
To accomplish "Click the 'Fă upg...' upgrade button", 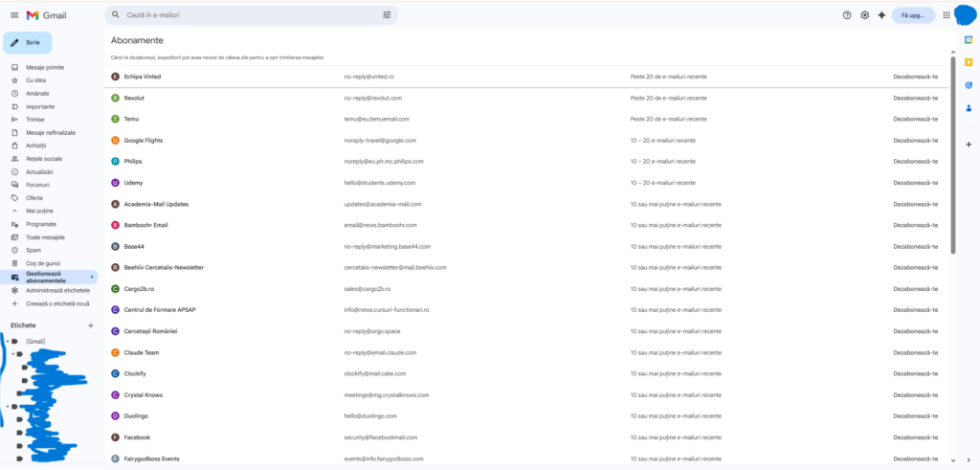I will (912, 15).
